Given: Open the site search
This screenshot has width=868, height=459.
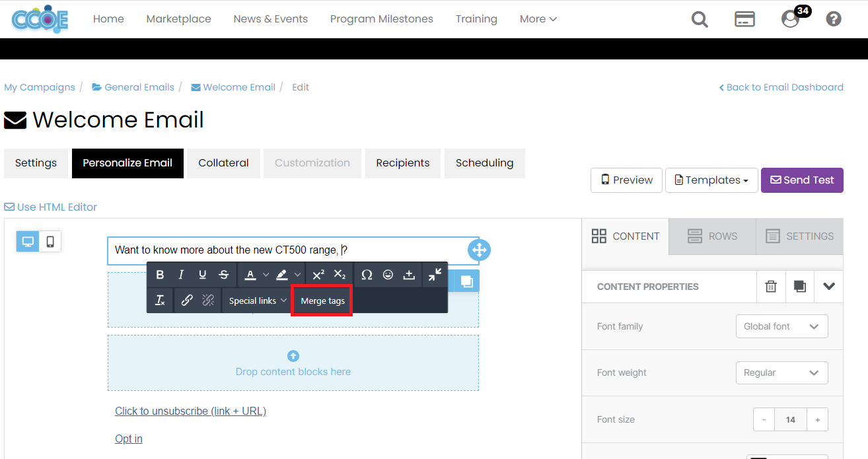Looking at the screenshot, I should pyautogui.click(x=700, y=19).
